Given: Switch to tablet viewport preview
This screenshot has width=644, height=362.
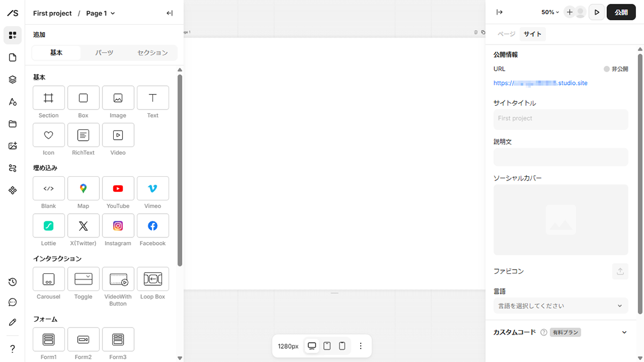Looking at the screenshot, I should tap(327, 346).
